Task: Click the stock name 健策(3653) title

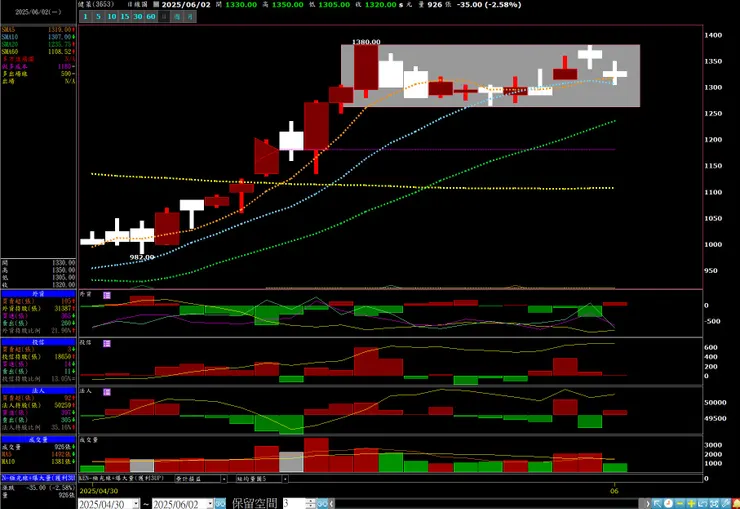Action: pos(96,4)
